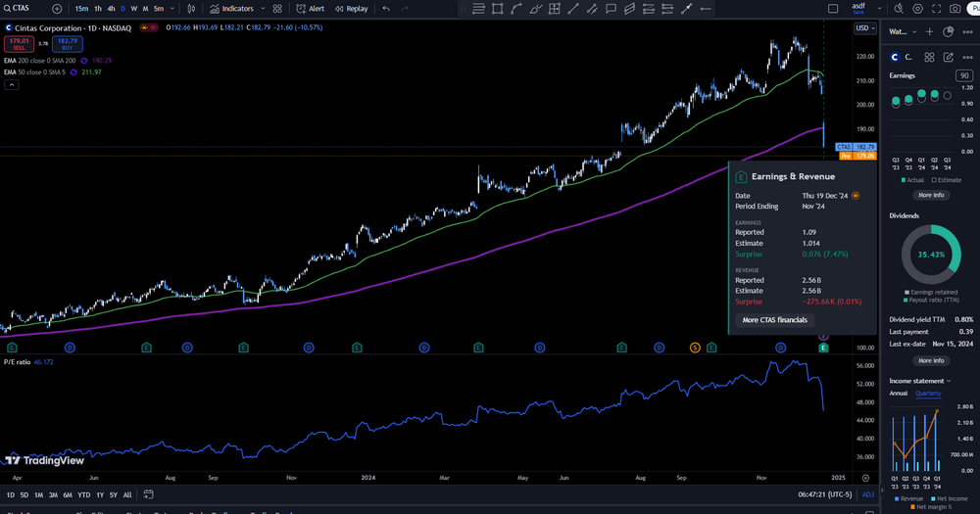Select the measure ruler tool
Screen dimensions: 980x514
[x=686, y=9]
